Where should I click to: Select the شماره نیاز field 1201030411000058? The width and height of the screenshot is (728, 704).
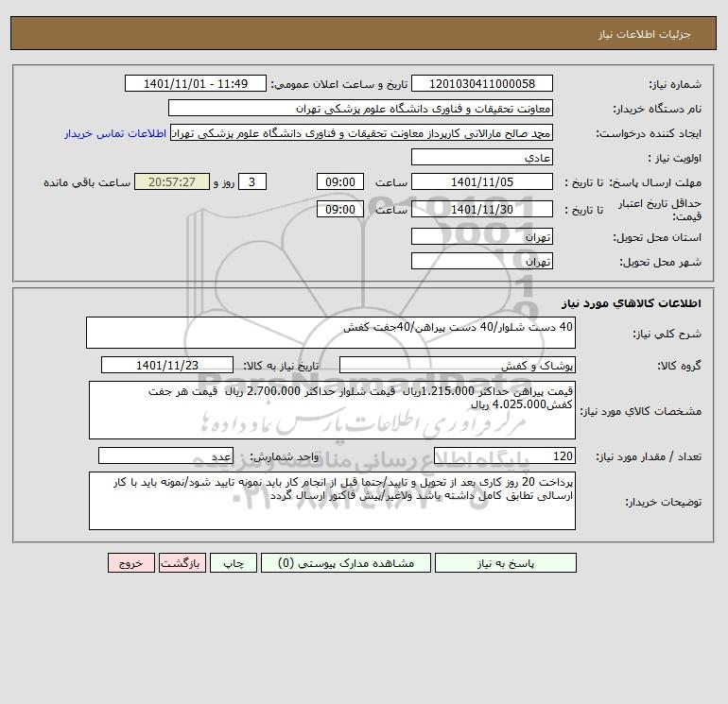482,83
